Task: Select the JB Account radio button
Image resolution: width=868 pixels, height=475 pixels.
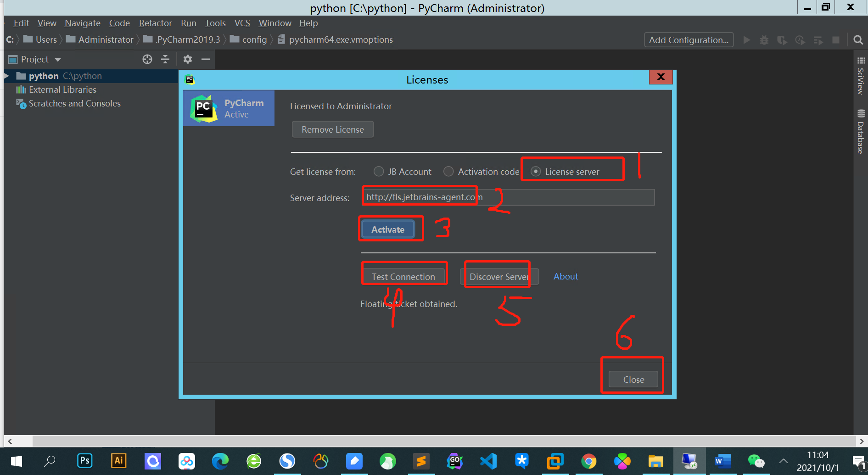Action: point(379,172)
